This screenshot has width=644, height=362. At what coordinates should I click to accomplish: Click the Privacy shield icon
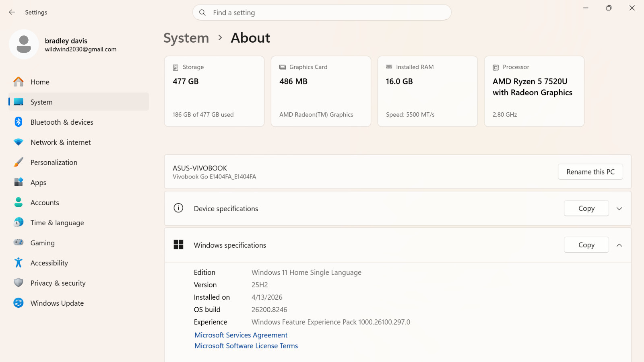[19, 283]
